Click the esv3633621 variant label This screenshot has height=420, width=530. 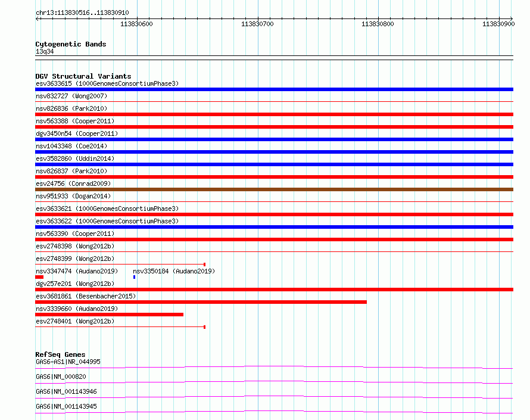coord(107,209)
